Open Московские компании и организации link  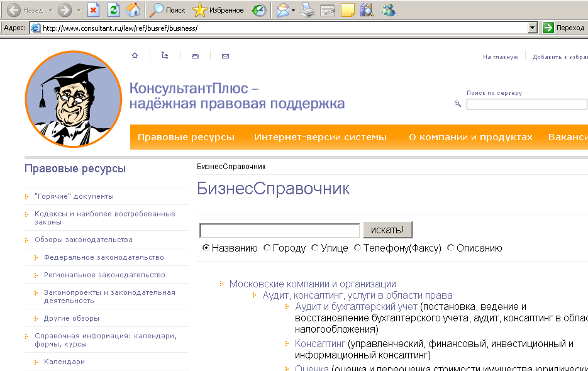(313, 284)
